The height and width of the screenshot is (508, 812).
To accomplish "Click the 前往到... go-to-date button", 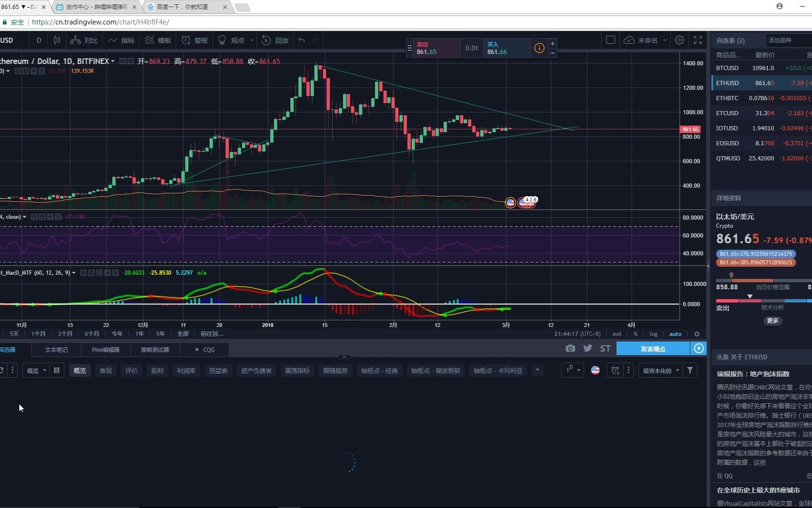I will coord(212,334).
